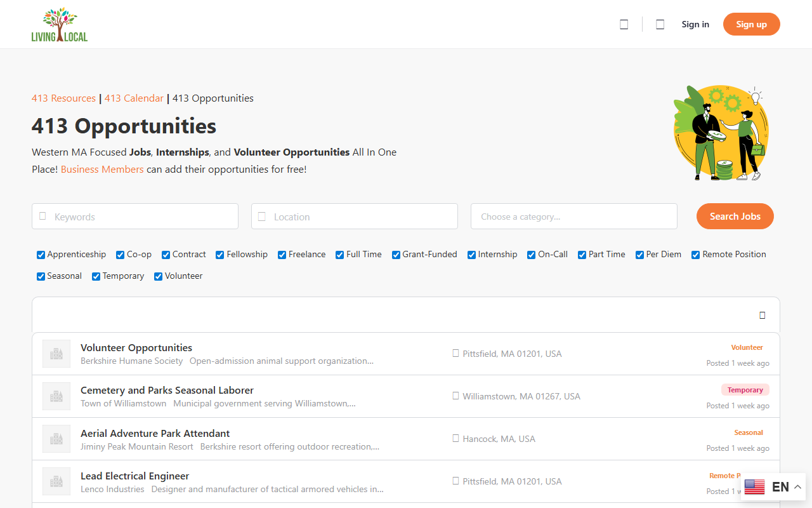Click the Berkshire Humane Society company logo
The height and width of the screenshot is (508, 812).
56,354
